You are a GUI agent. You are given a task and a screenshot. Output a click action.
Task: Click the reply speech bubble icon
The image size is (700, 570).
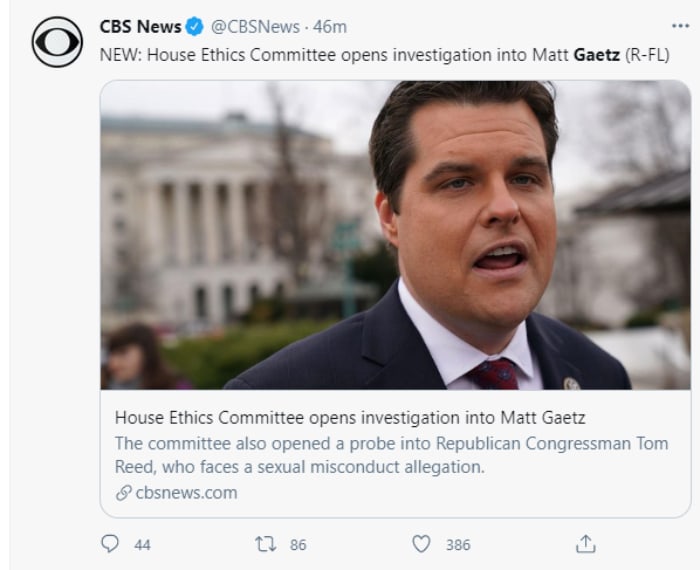(x=111, y=543)
